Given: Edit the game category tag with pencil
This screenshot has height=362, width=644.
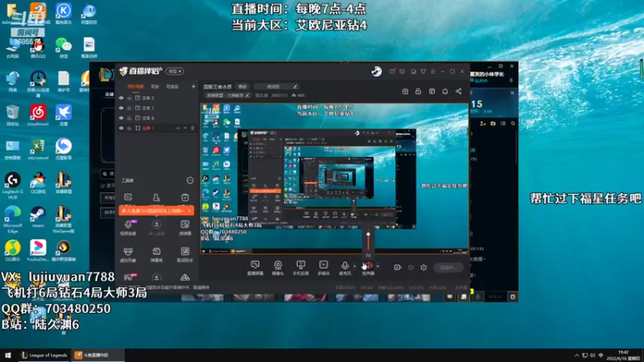Looking at the screenshot, I should 248,95.
